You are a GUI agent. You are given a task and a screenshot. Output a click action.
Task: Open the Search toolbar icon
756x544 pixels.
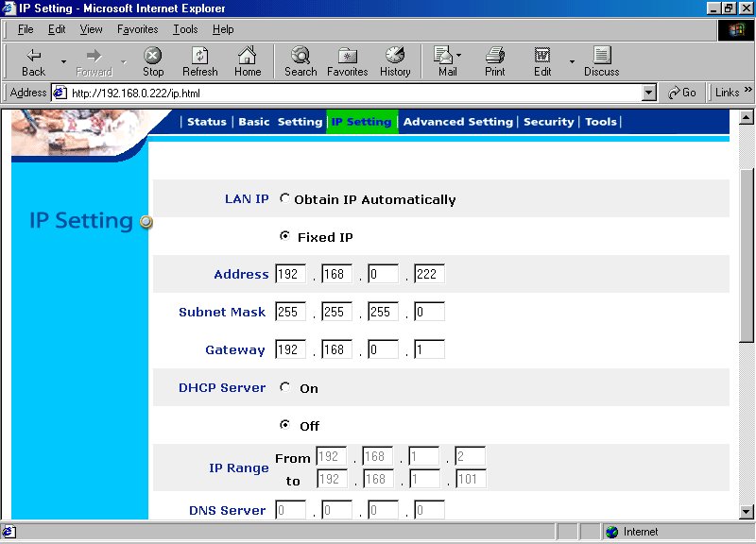tap(301, 60)
